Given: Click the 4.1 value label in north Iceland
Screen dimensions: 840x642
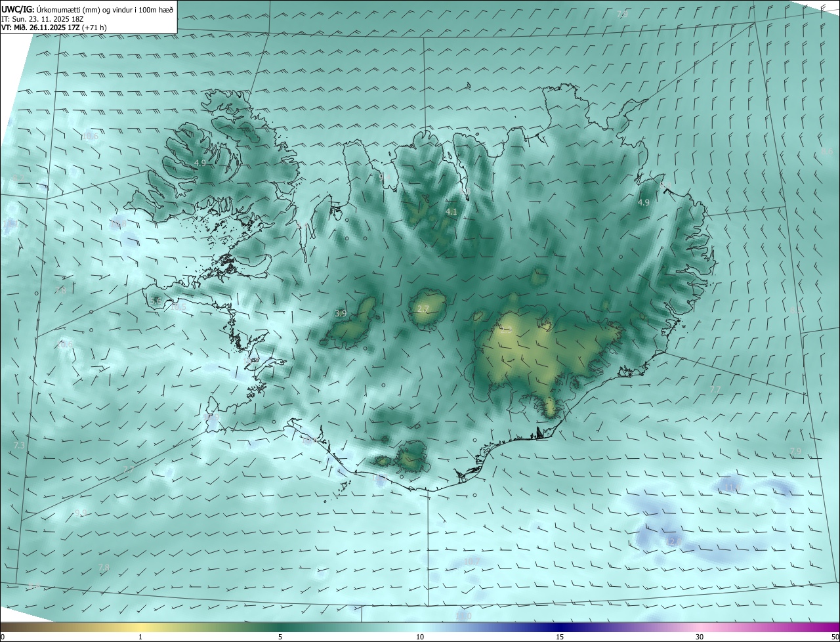Looking at the screenshot, I should tap(451, 212).
